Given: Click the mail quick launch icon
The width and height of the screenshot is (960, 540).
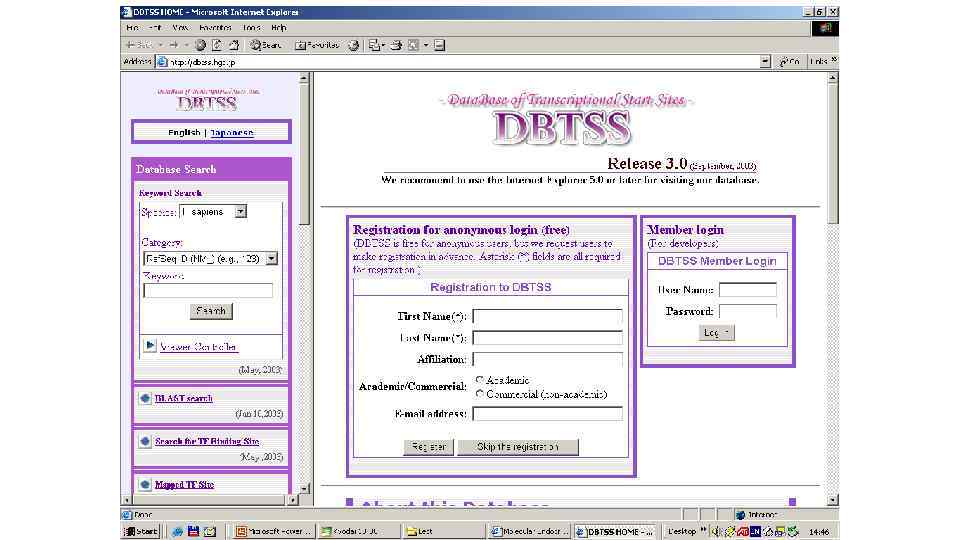Looking at the screenshot, I should 209,531.
